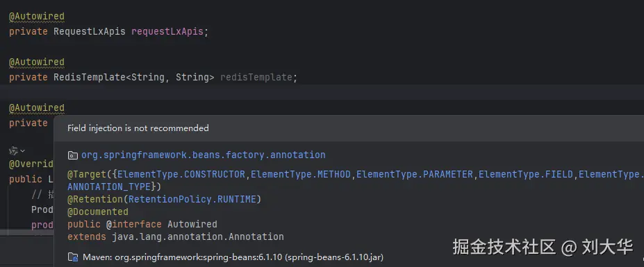The height and width of the screenshot is (267, 644).
Task: Open the ElementType.PARAMETER link
Action: (x=415, y=174)
